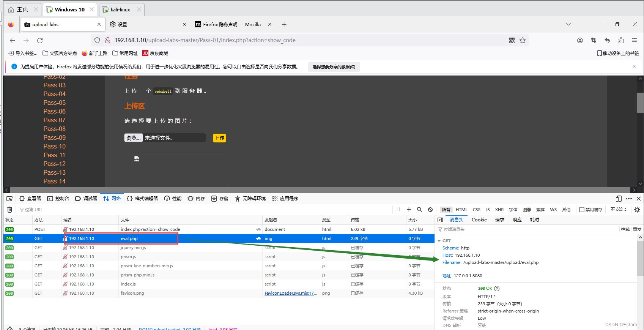This screenshot has width=644, height=330.
Task: Open status code help question icon
Action: 497,289
